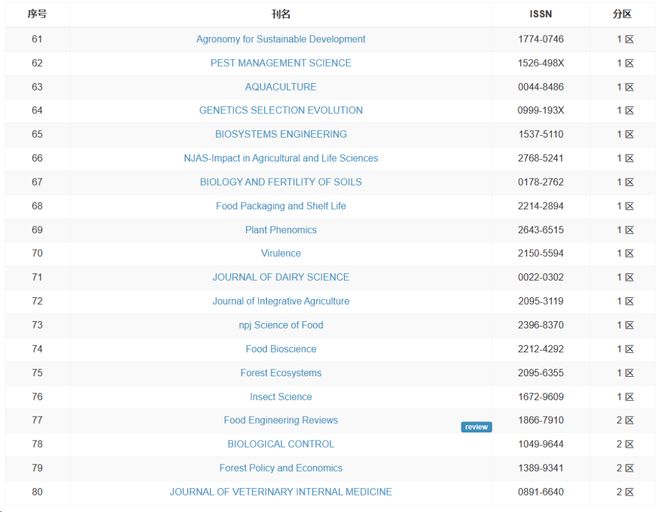The image size is (660, 512).
Task: Click Journal of Integrative Agriculture link
Action: click(280, 301)
